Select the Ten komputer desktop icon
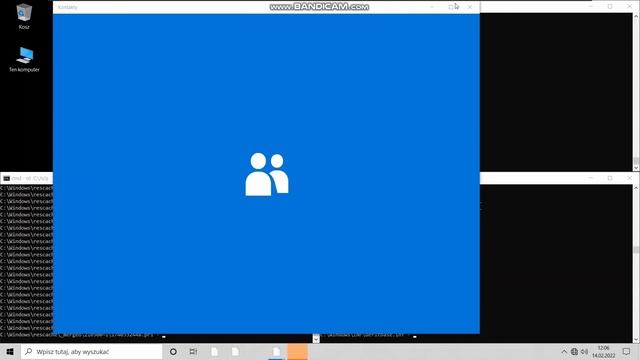 coord(24,60)
